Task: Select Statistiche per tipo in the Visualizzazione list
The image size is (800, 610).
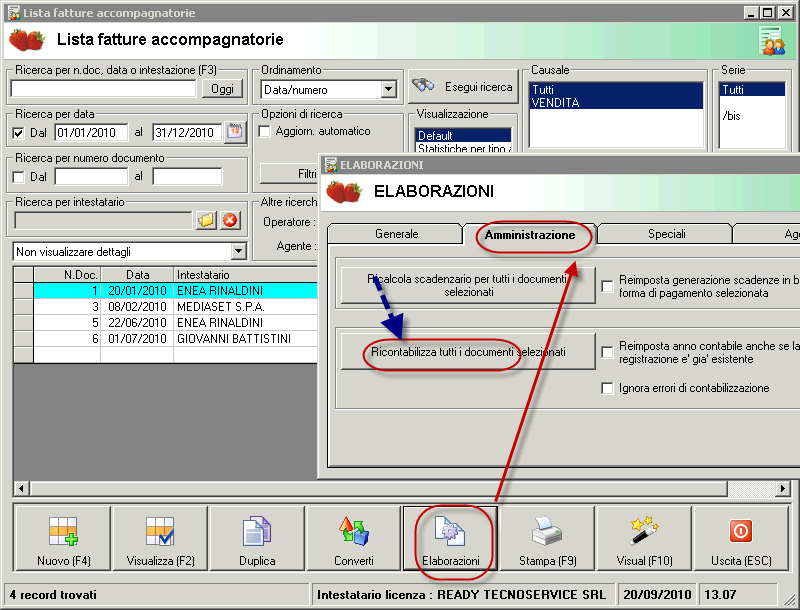Action: (x=463, y=148)
